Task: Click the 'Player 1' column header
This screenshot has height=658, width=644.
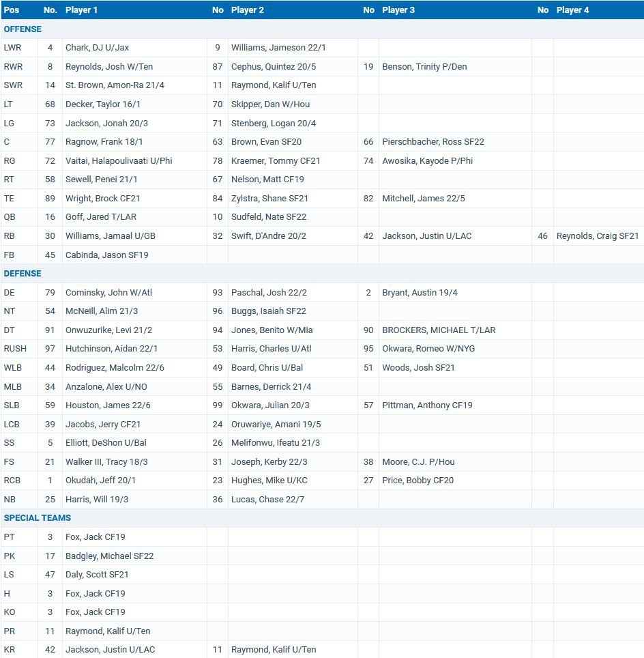Action: [x=81, y=10]
